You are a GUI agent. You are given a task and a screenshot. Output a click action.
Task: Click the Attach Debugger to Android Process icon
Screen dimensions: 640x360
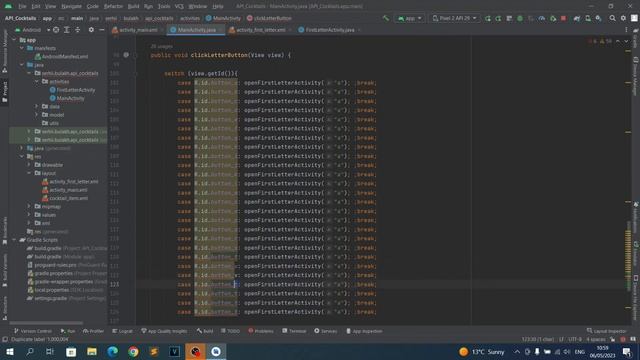[x=553, y=18]
